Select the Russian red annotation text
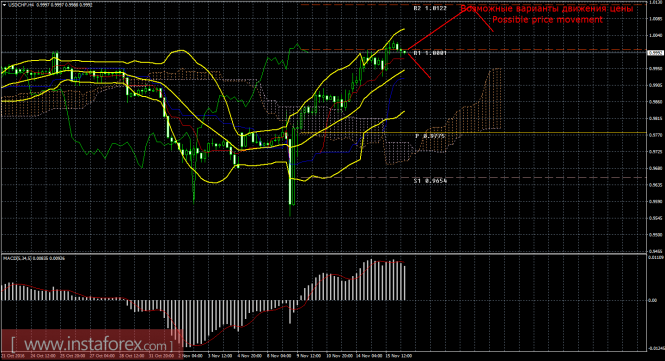Viewport: 665px width, 361px height. 547,8
